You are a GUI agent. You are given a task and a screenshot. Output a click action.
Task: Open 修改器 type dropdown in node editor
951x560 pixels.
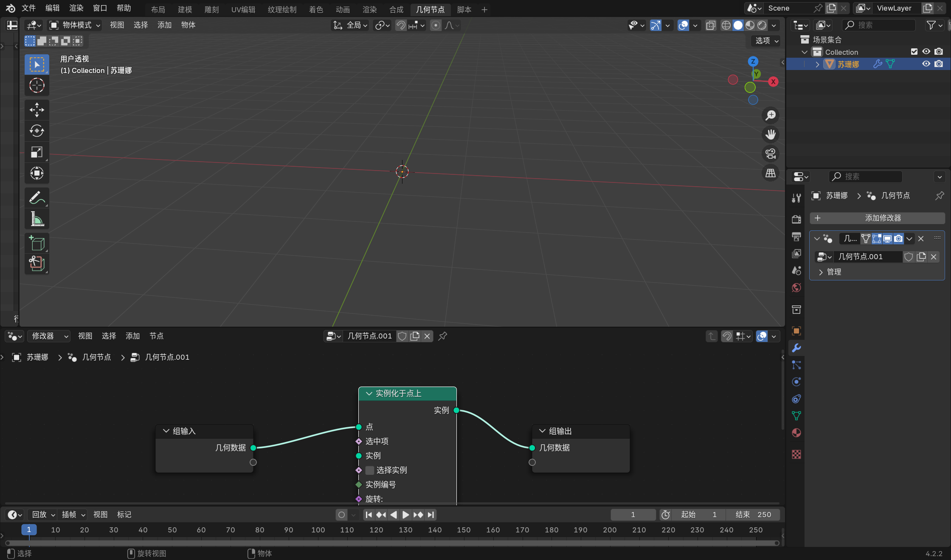[49, 336]
